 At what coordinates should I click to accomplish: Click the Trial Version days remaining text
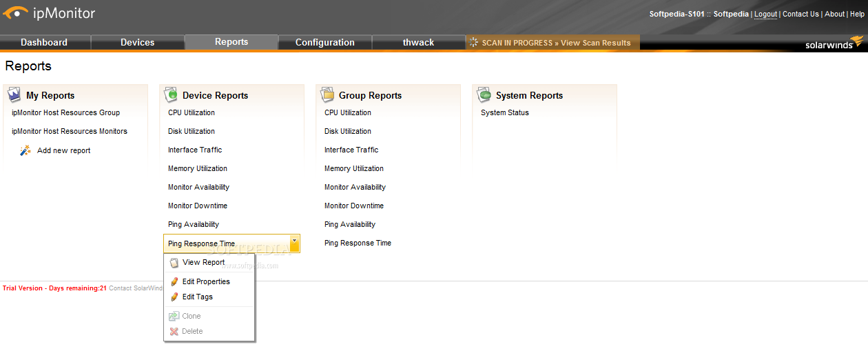click(54, 288)
